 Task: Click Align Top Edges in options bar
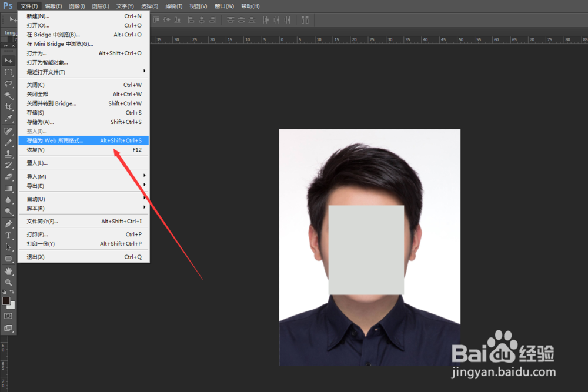[156, 20]
